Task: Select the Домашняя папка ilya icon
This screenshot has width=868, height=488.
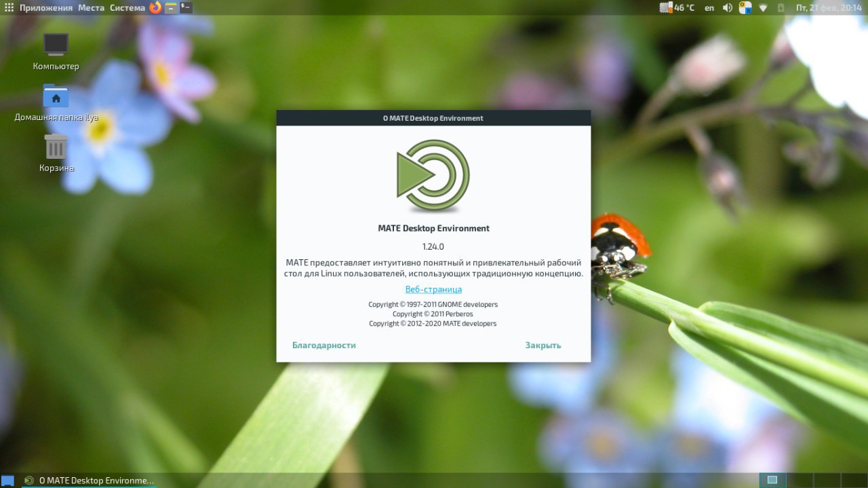Action: pos(56,102)
